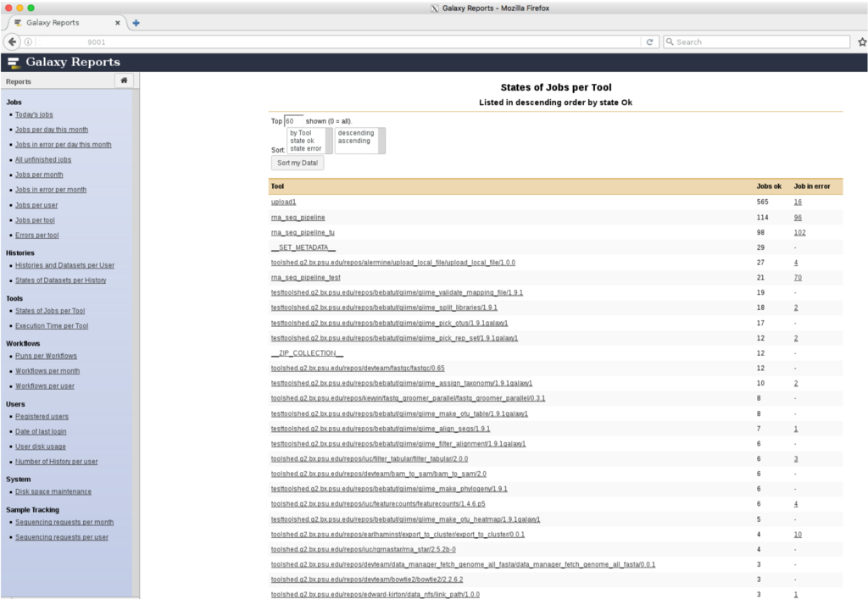
Task: Open Runs per Workflows report
Action: (x=46, y=356)
